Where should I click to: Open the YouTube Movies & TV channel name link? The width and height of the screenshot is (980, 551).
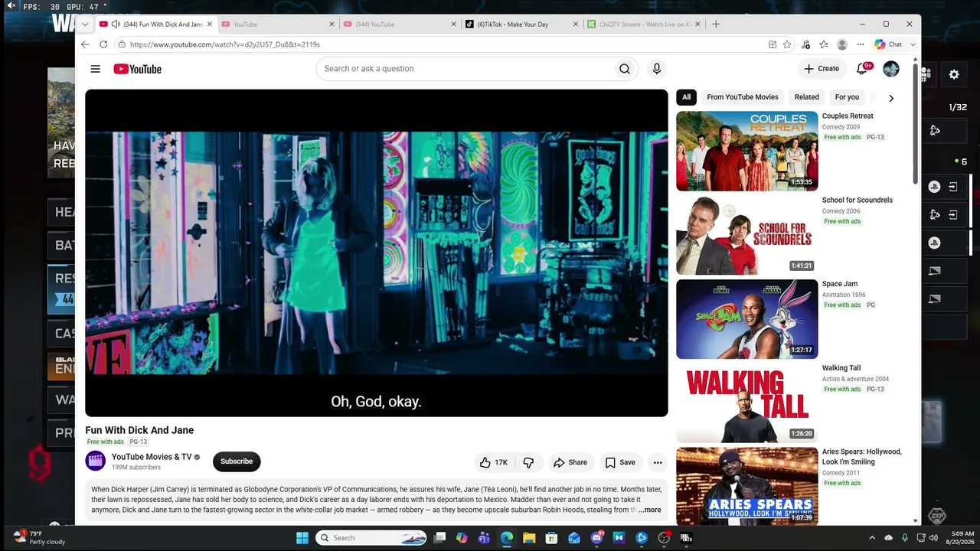tap(152, 457)
